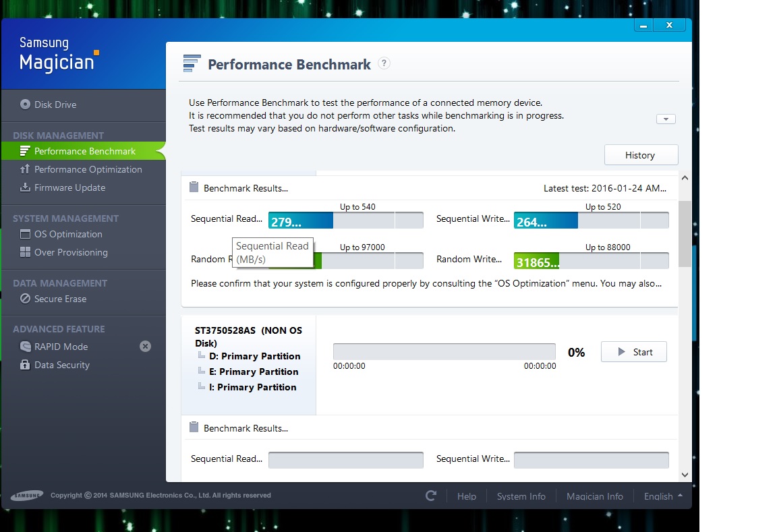Viewport: 777px width, 532px height.
Task: Start benchmark for ST3750528AS disk
Action: 634,352
